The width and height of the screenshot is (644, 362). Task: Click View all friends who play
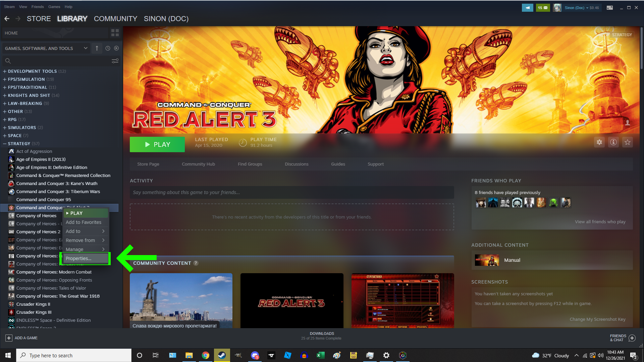coord(600,222)
